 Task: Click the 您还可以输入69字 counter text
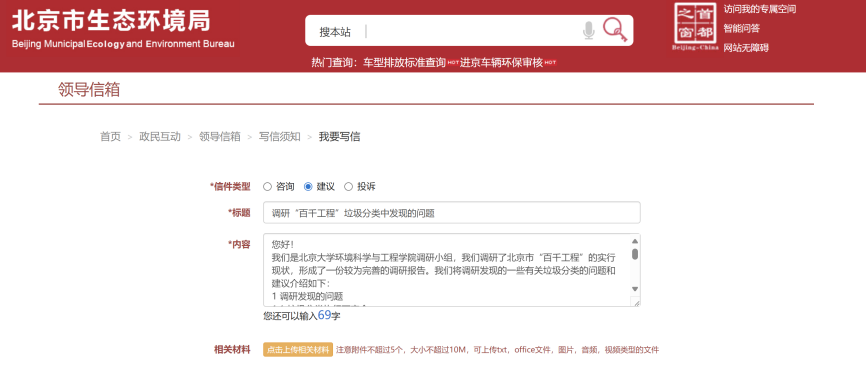(302, 316)
